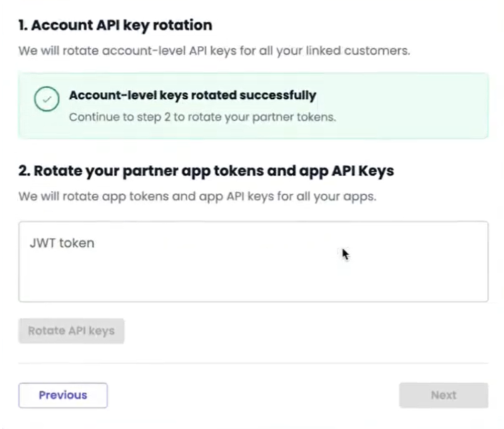Go back with the Previous button
The image size is (504, 429).
pyautogui.click(x=63, y=395)
